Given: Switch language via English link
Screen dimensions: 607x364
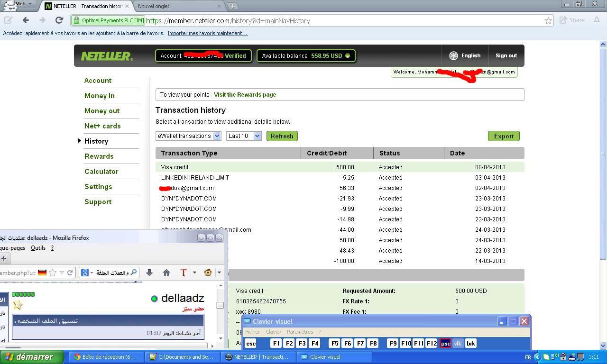Looking at the screenshot, I should click(x=471, y=55).
